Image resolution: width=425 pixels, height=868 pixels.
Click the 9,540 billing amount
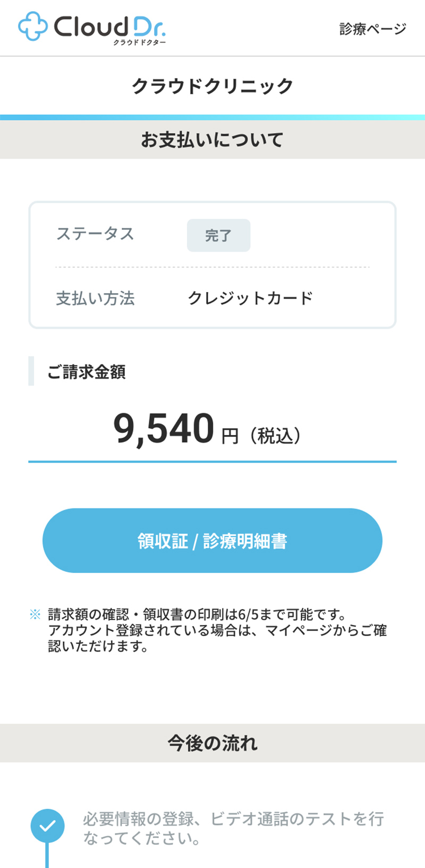coord(164,429)
